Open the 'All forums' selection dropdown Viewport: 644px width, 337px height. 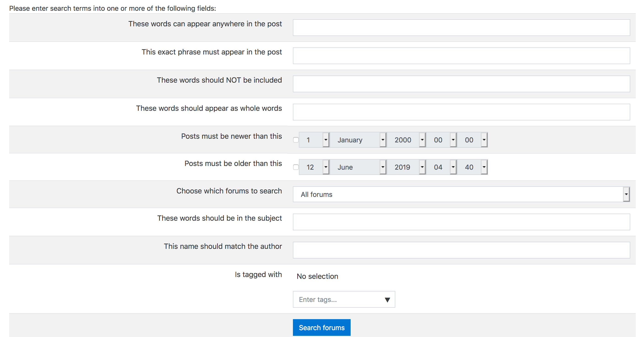coord(461,194)
